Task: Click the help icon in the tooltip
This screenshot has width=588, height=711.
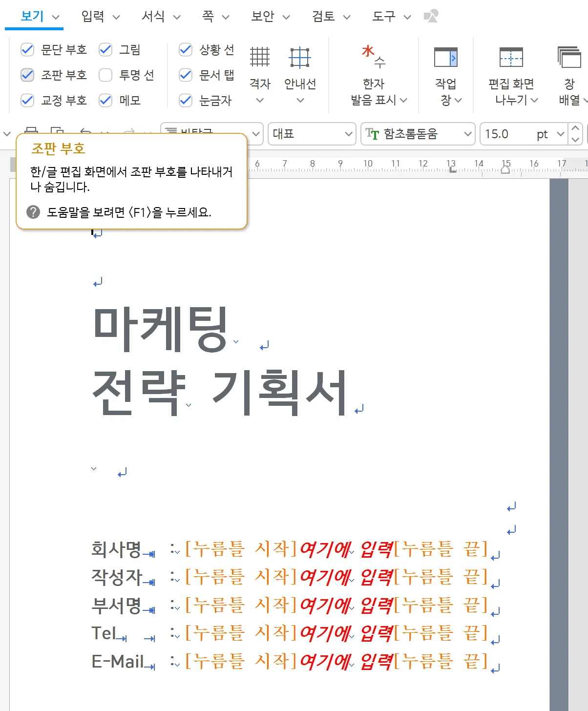Action: tap(32, 212)
